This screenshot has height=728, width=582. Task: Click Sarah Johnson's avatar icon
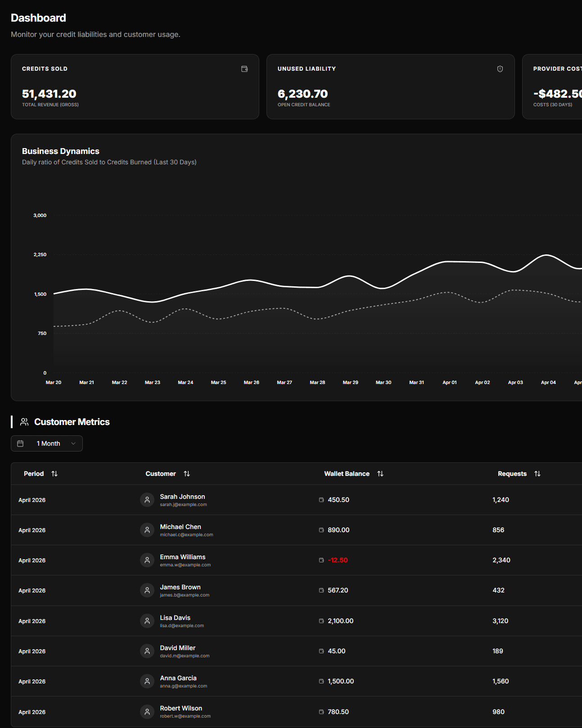point(147,500)
